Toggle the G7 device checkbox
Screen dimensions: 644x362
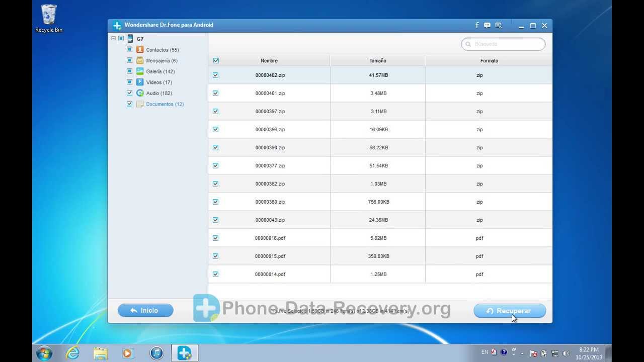[x=121, y=38]
